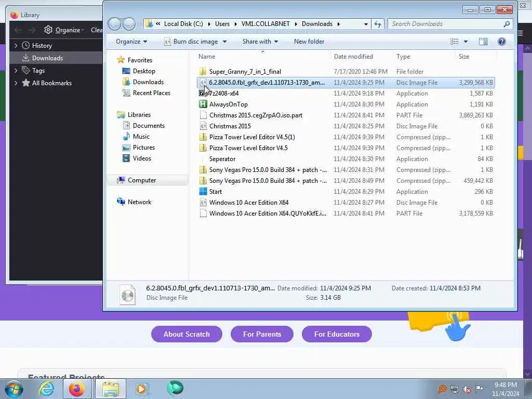Click the muted volume tray icon

[x=467, y=389]
